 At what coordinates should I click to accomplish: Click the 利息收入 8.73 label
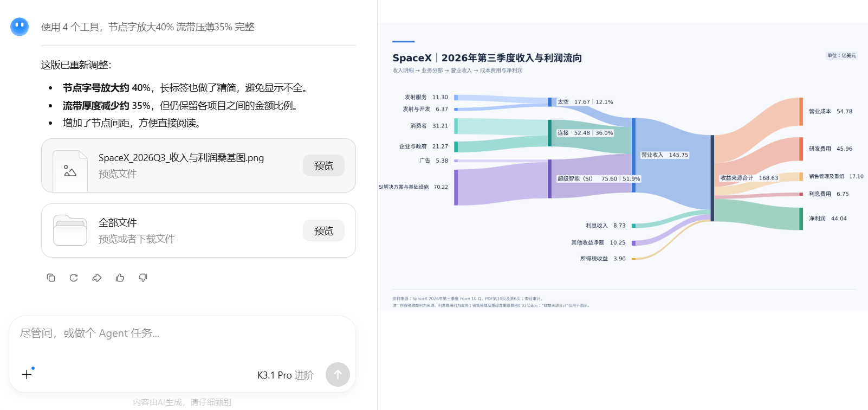coord(605,226)
